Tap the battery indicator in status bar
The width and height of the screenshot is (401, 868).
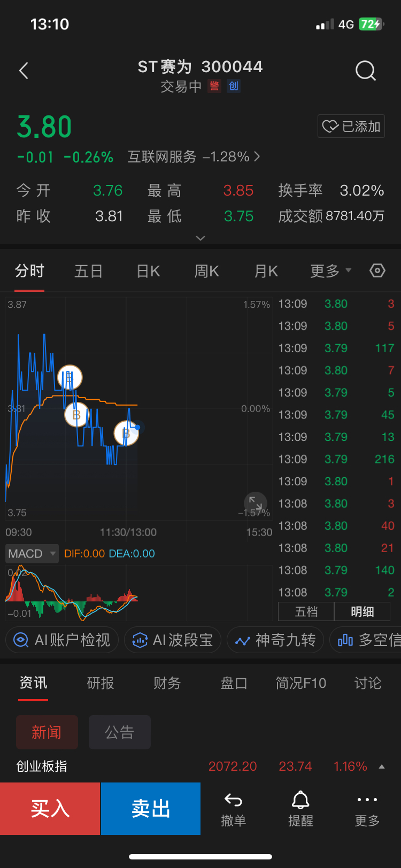[372, 24]
